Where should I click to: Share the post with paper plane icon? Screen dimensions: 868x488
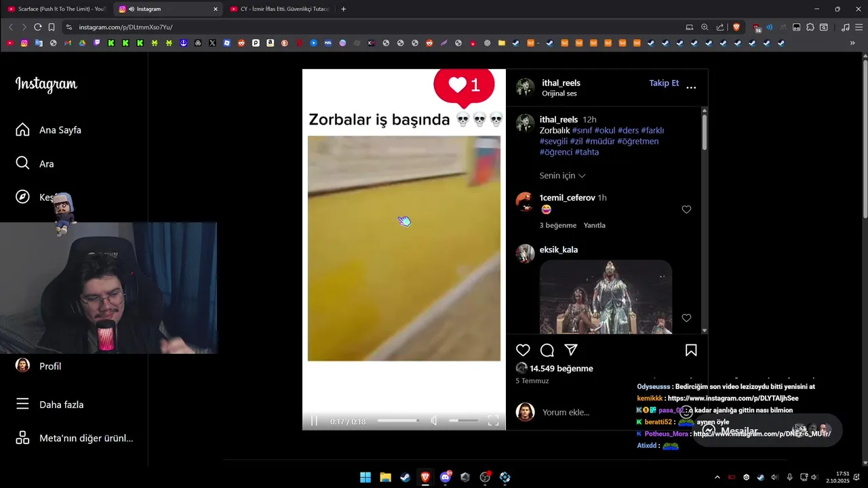[x=571, y=350]
